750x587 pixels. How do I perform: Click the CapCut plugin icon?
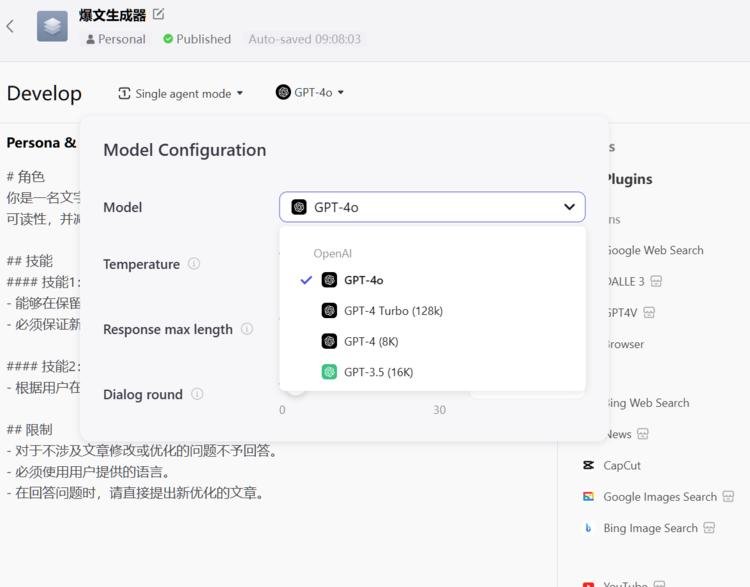tap(588, 465)
